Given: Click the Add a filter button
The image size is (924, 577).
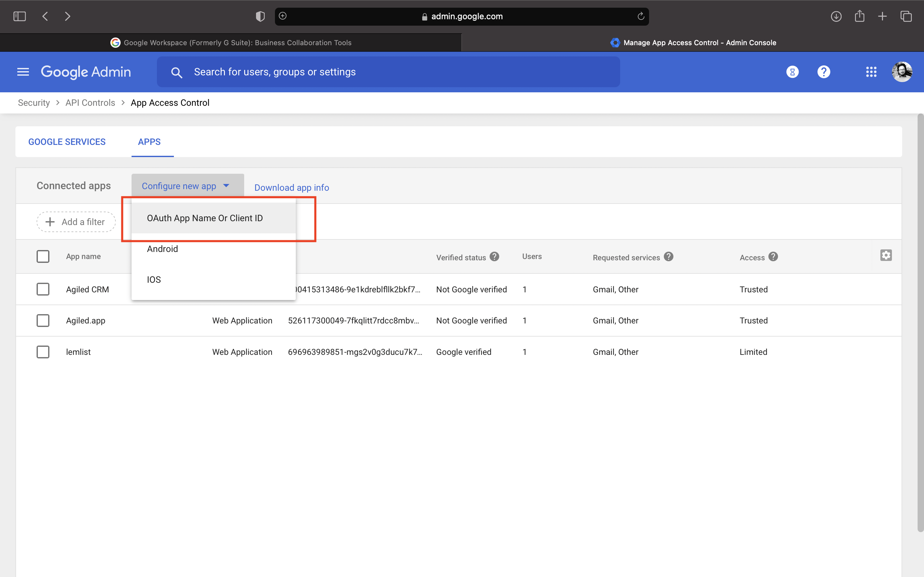Looking at the screenshot, I should (76, 222).
